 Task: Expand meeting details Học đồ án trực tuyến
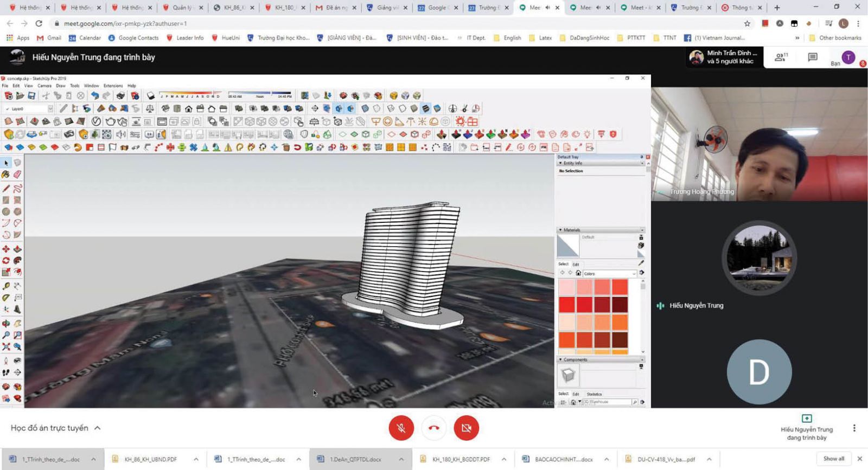[98, 428]
